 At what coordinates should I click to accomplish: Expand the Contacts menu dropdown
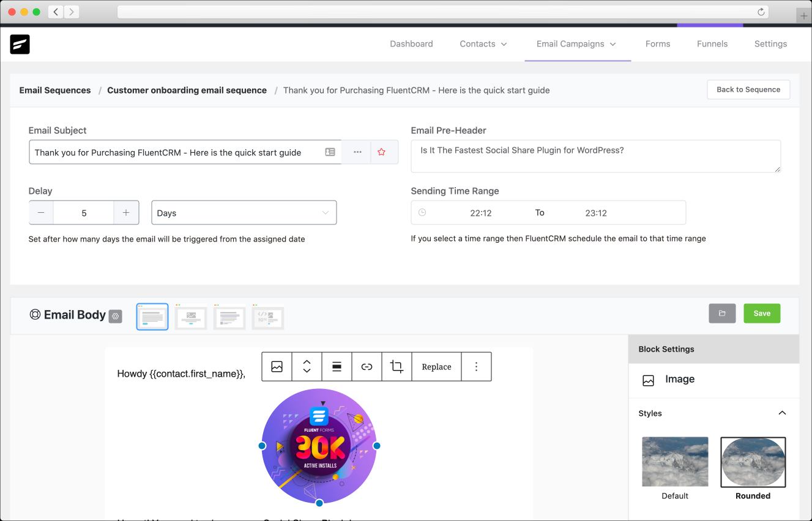[x=483, y=44]
